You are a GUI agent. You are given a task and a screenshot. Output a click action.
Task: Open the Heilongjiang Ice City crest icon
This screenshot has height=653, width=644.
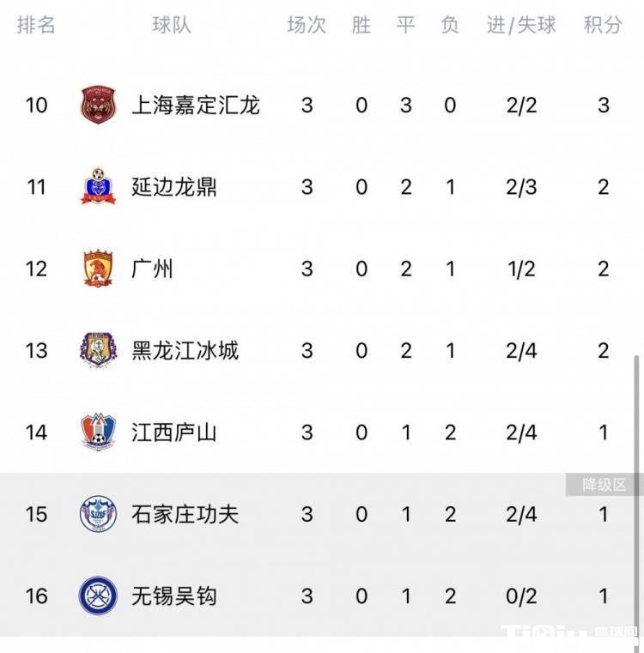[x=98, y=350]
